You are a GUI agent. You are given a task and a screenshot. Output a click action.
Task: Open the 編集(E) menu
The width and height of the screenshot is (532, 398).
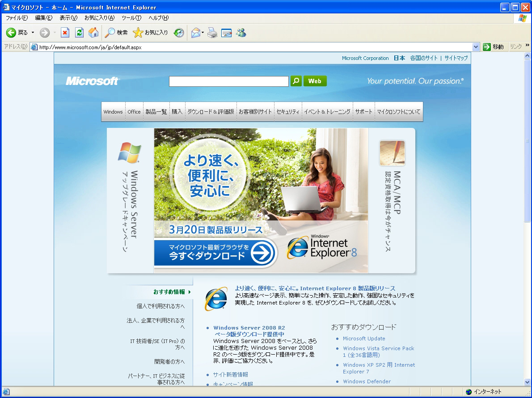tap(44, 18)
